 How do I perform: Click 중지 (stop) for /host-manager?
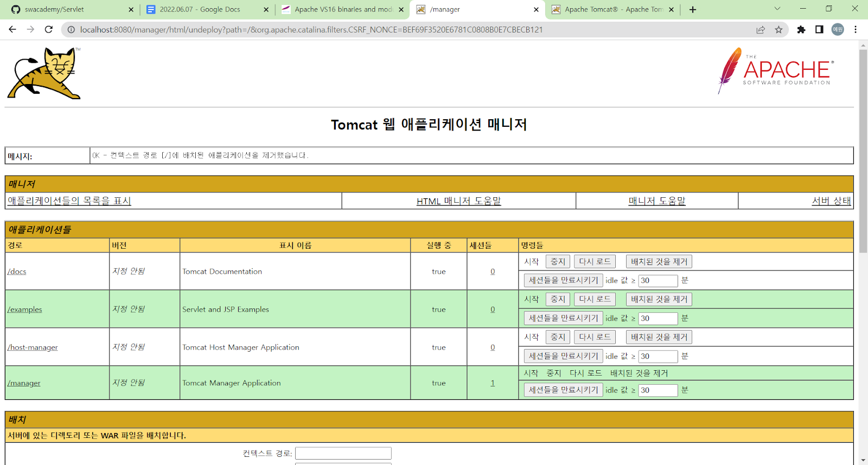[558, 337]
